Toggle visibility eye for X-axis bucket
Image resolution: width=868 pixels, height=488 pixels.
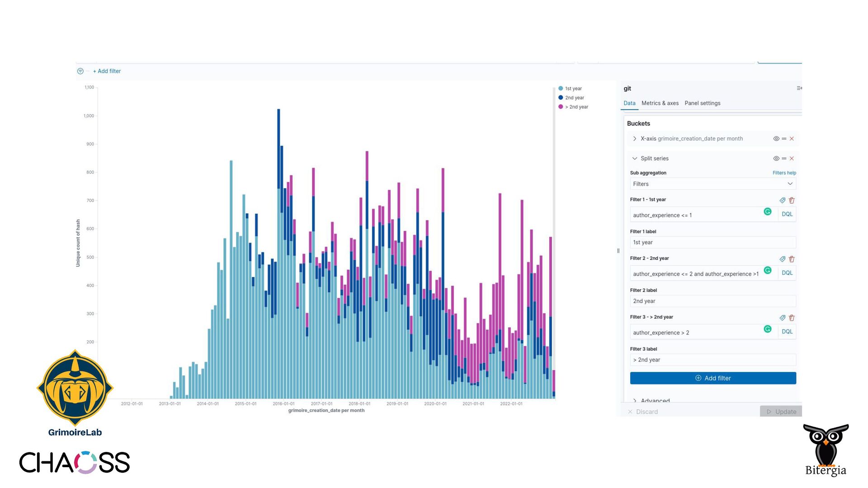(x=776, y=139)
